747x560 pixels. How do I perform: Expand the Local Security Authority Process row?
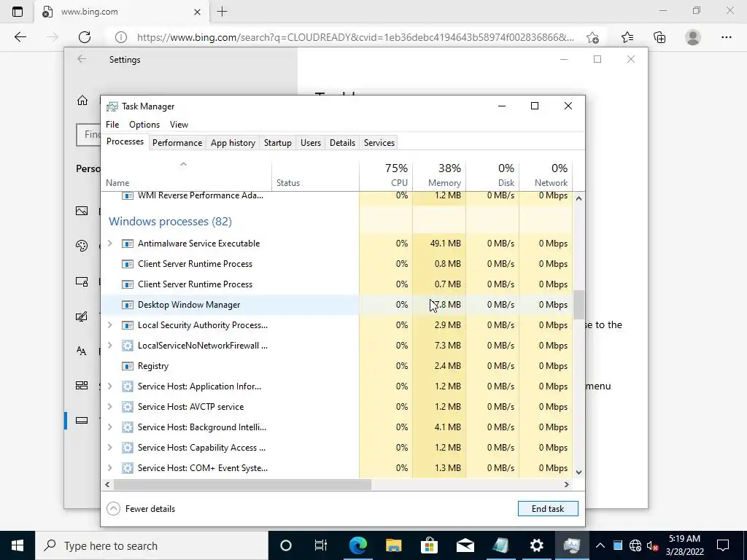110,325
